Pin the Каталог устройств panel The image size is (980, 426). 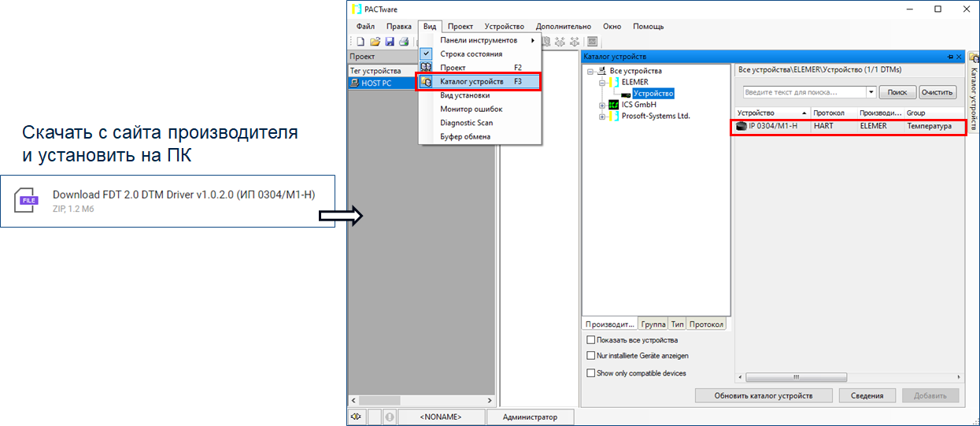[950, 57]
